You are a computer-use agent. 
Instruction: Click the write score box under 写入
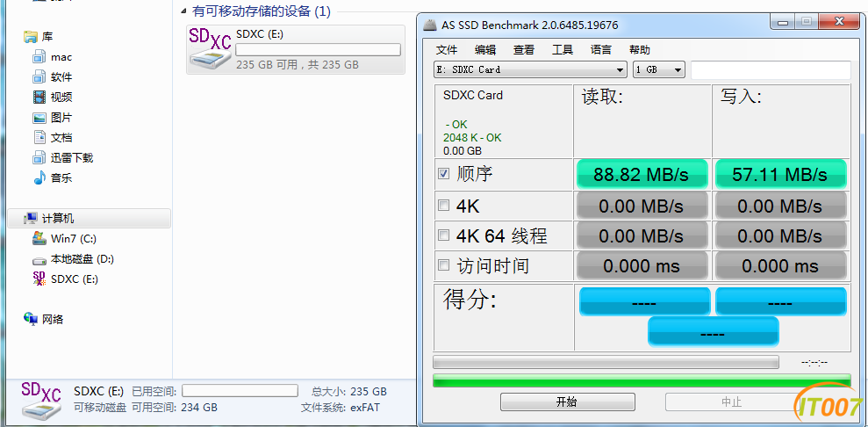click(780, 302)
